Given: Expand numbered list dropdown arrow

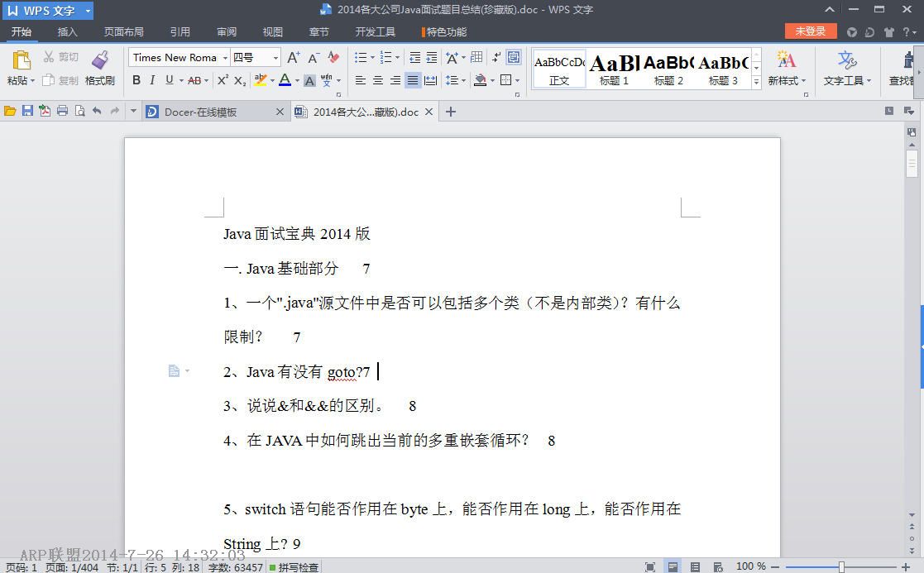Looking at the screenshot, I should [397, 58].
